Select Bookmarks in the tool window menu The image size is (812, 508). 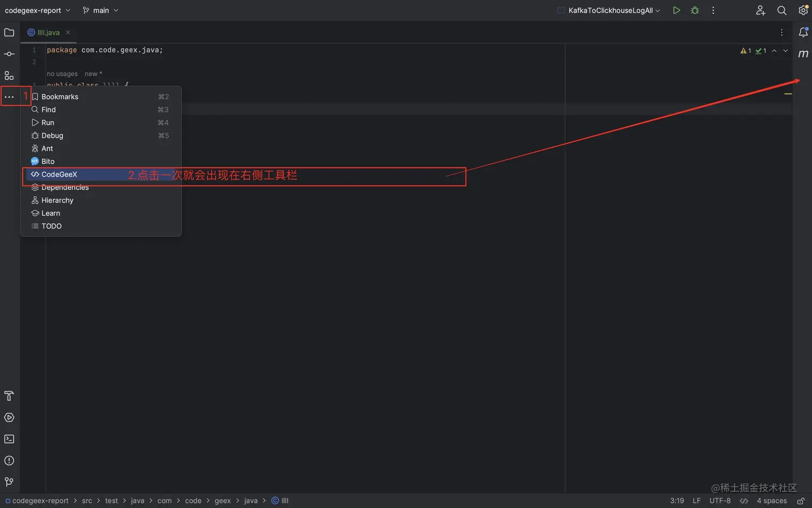101,97
